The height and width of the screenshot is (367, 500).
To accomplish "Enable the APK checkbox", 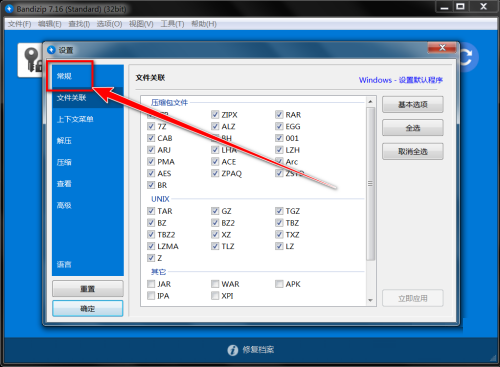I will tap(279, 284).
